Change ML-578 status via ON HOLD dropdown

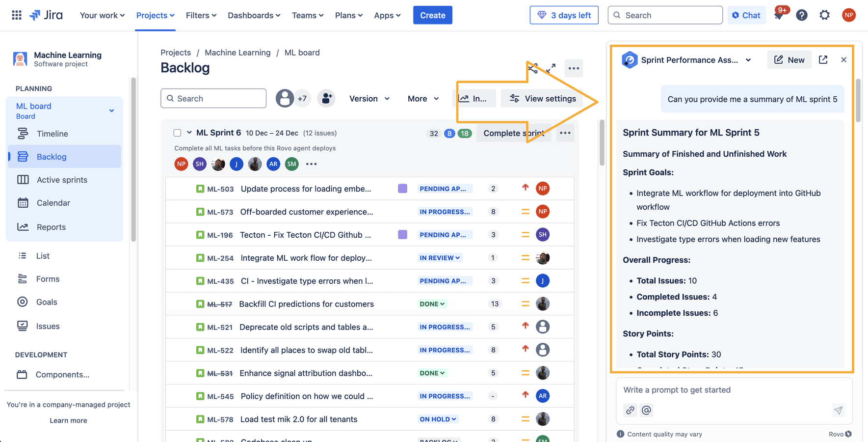[x=438, y=419]
